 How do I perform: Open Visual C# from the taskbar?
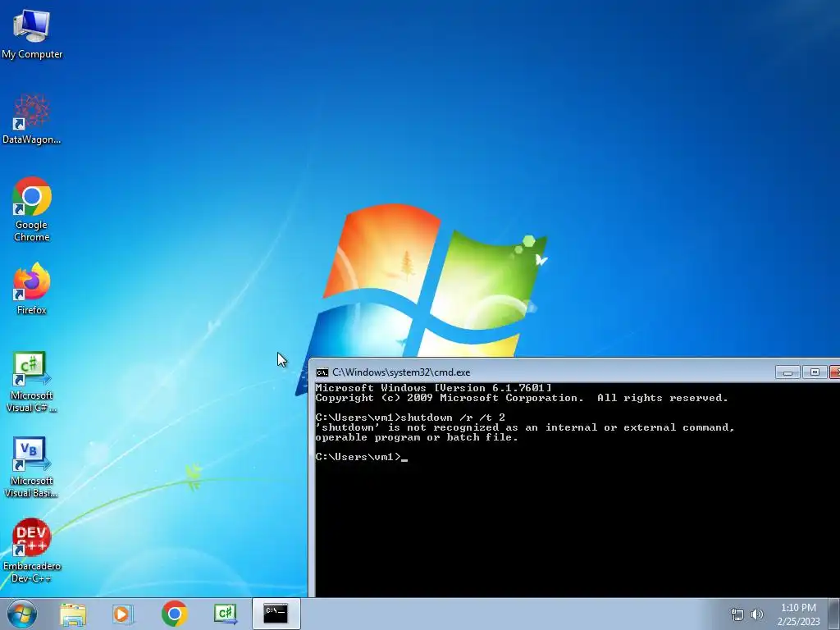(x=225, y=614)
